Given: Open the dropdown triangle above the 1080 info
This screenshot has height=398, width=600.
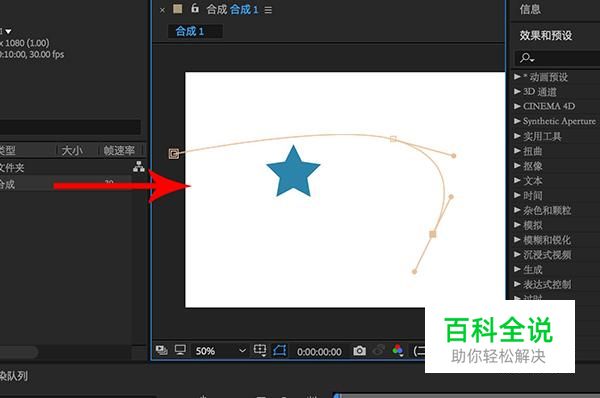Looking at the screenshot, I should point(8,31).
